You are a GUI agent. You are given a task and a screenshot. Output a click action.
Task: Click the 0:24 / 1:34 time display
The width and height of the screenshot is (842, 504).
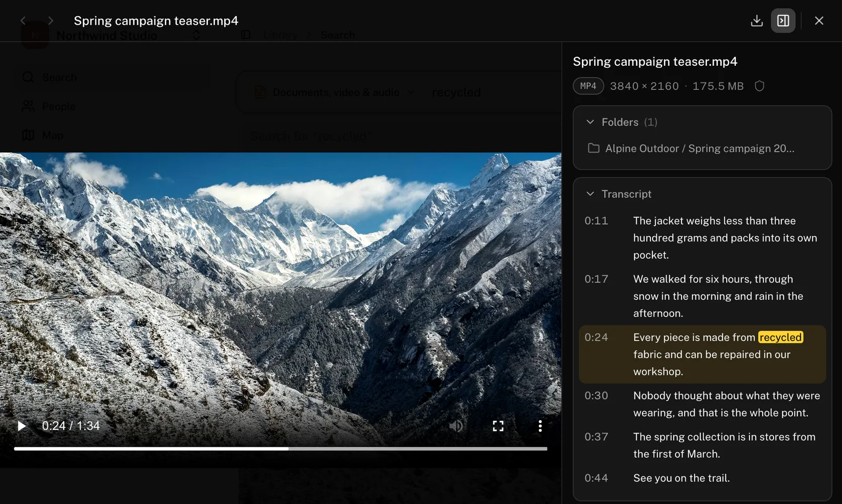(x=71, y=426)
